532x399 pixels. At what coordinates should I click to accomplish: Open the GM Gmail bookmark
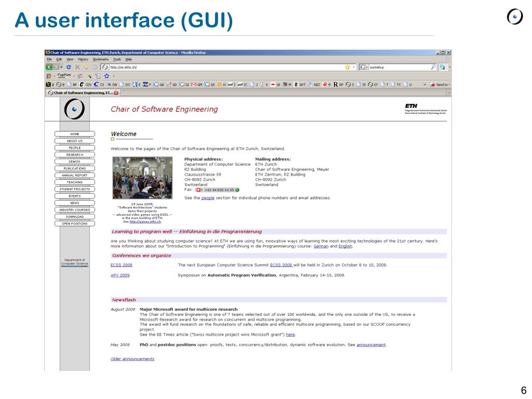tap(196, 85)
